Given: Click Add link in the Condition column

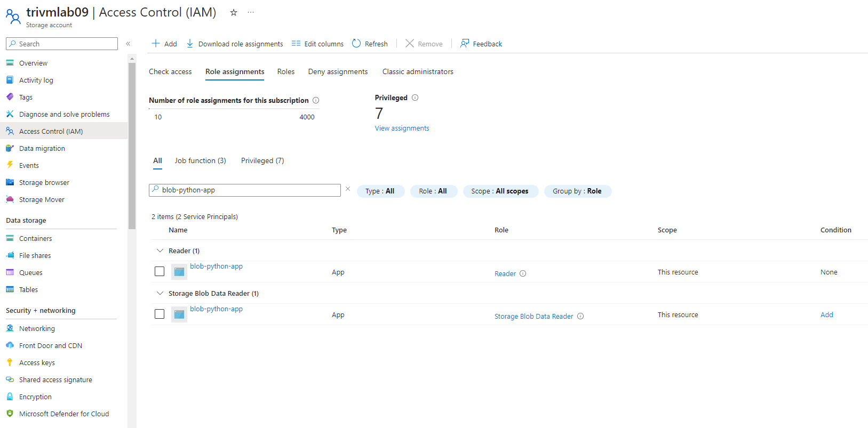Looking at the screenshot, I should click(826, 314).
